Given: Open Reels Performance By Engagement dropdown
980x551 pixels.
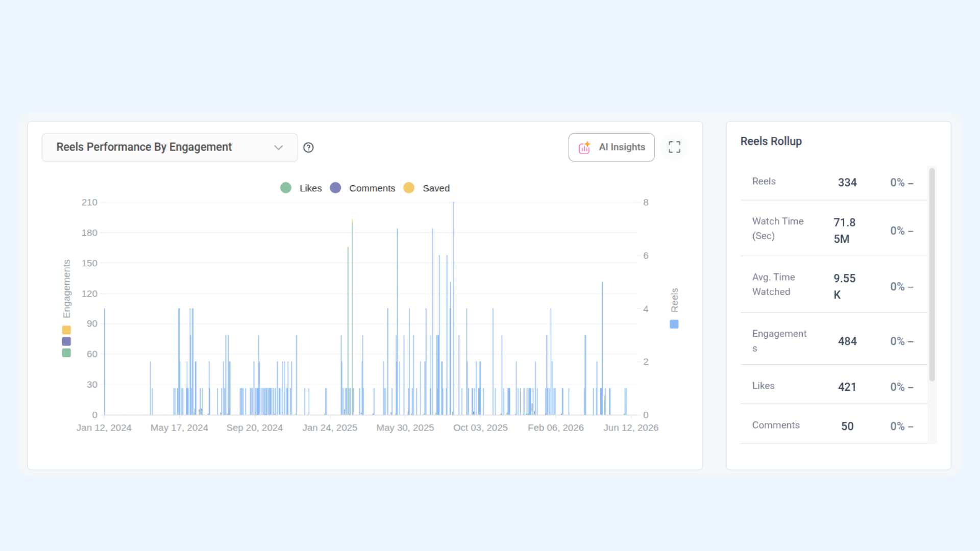Looking at the screenshot, I should pyautogui.click(x=169, y=147).
